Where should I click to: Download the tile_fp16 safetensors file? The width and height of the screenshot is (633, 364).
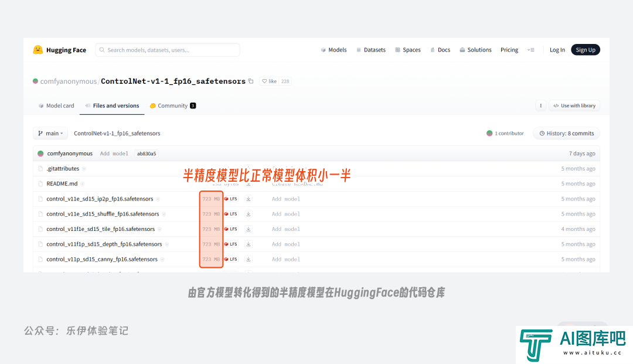coord(249,229)
